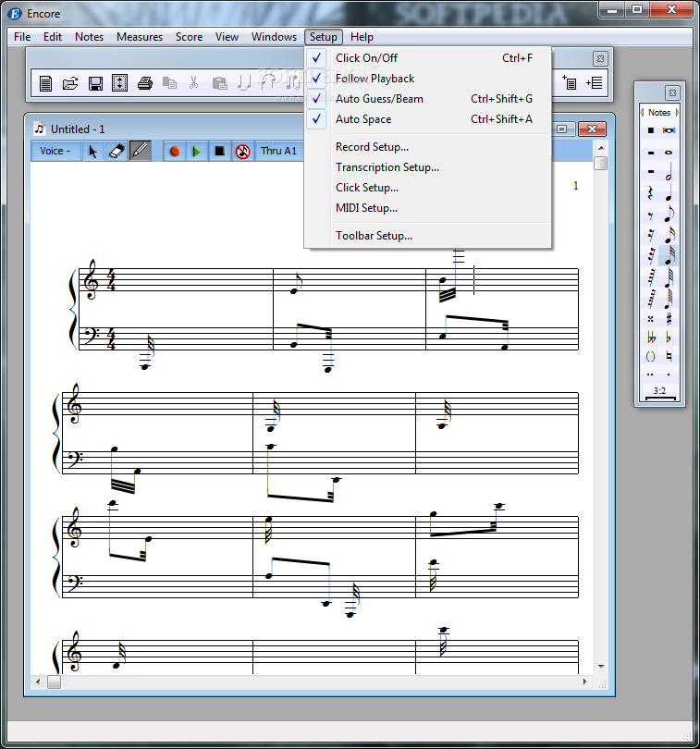Select the Pencil tool

140,151
